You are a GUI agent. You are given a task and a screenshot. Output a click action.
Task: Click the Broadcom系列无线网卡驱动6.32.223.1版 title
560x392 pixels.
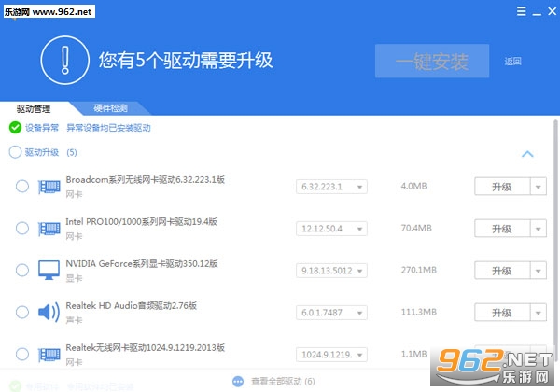(x=145, y=179)
